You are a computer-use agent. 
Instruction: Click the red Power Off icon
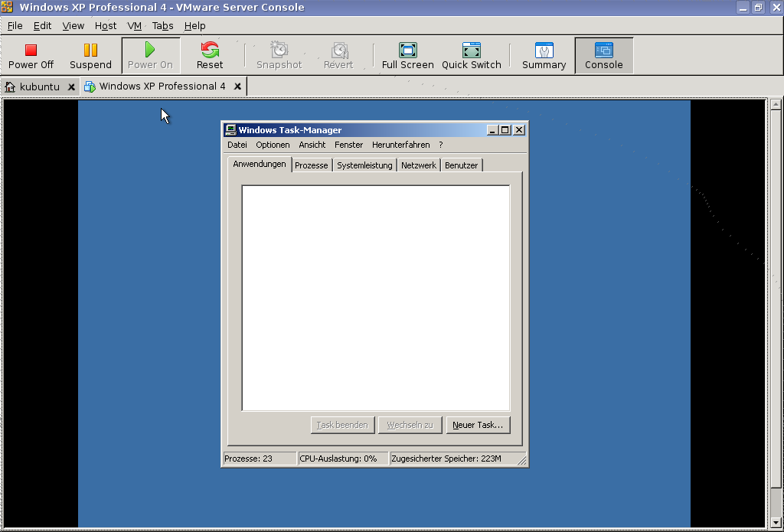(31, 50)
